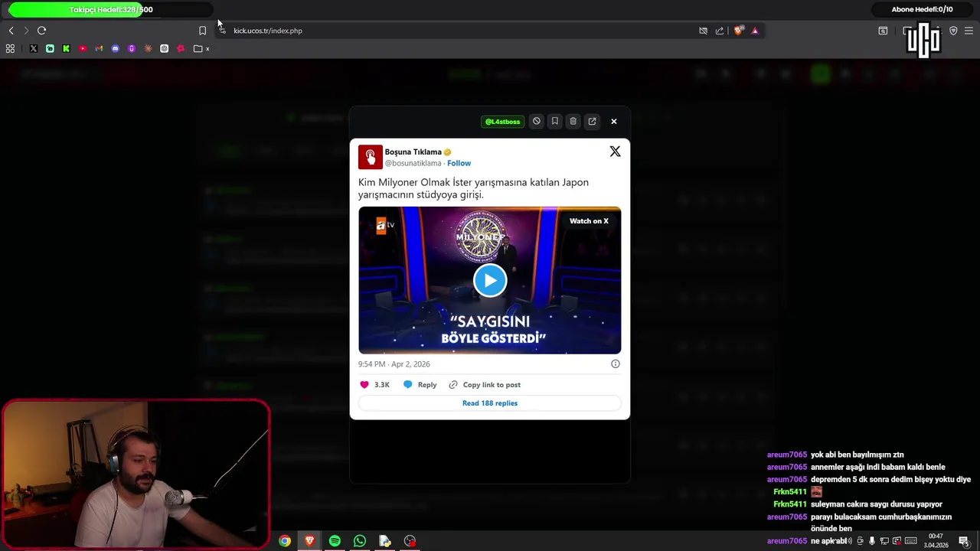
Task: Click the Watch on X label
Action: click(589, 221)
